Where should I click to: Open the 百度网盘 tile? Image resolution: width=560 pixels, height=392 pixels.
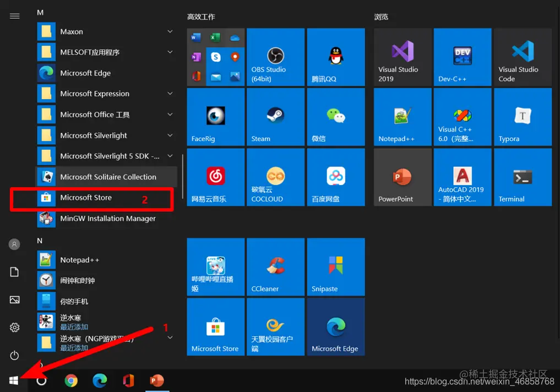(x=336, y=177)
